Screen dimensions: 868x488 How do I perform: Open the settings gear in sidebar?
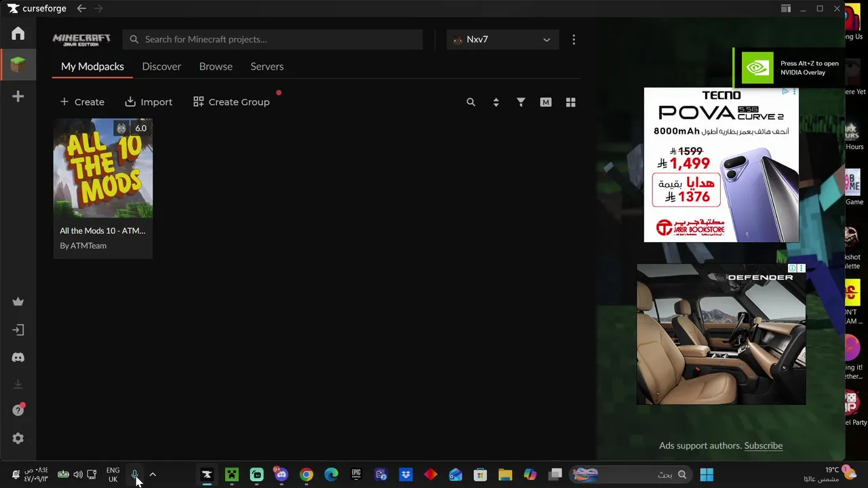point(18,439)
